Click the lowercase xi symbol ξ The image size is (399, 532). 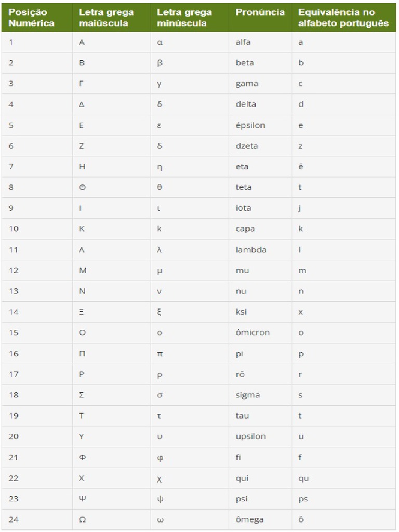(159, 312)
